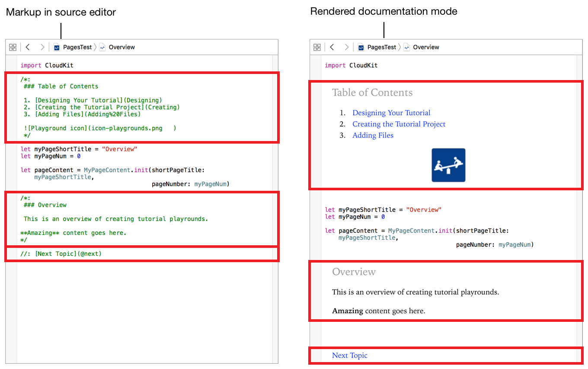Click the related items grid icon in rendered pane

pos(317,47)
